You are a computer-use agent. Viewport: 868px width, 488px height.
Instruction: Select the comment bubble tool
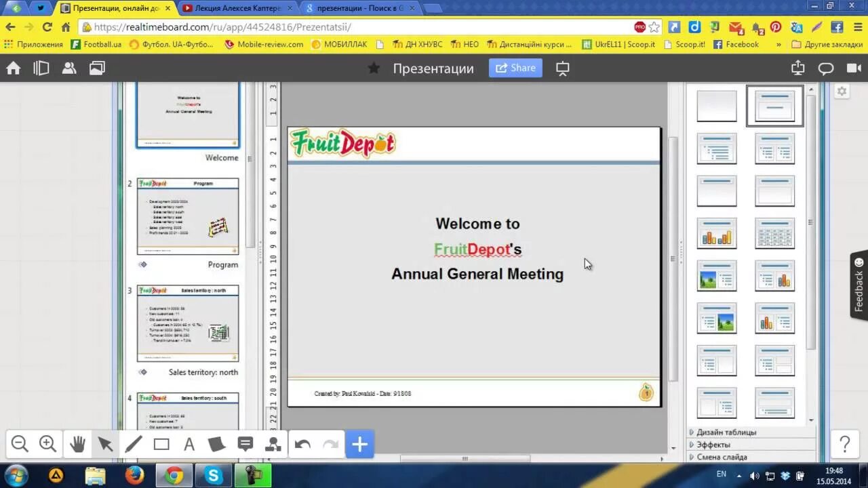coord(245,445)
